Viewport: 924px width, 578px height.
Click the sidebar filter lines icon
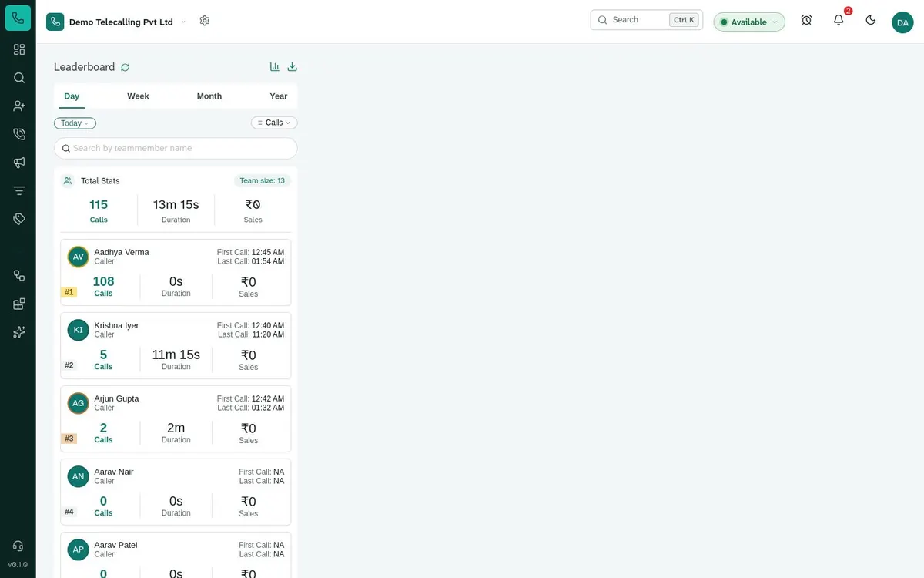coord(19,190)
